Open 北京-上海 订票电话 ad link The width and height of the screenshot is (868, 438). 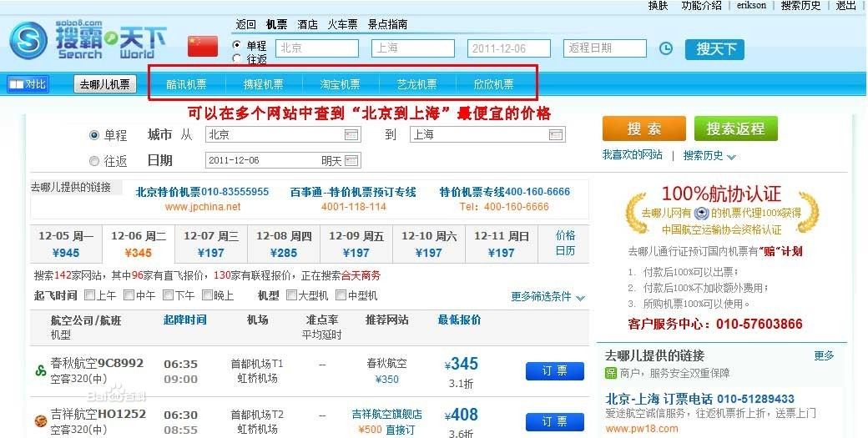pyautogui.click(x=699, y=399)
